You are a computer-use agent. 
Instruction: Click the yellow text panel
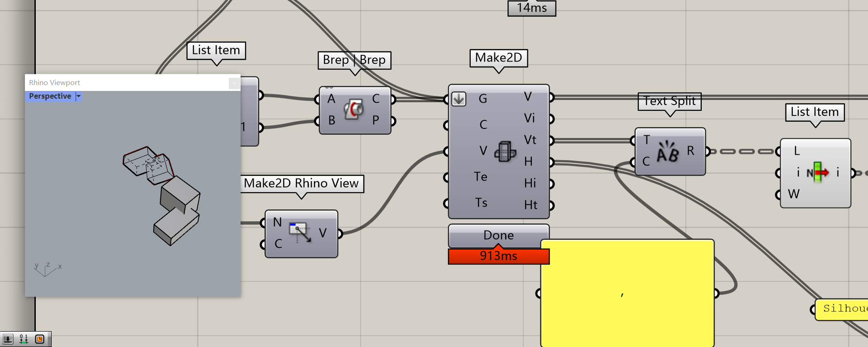click(627, 293)
